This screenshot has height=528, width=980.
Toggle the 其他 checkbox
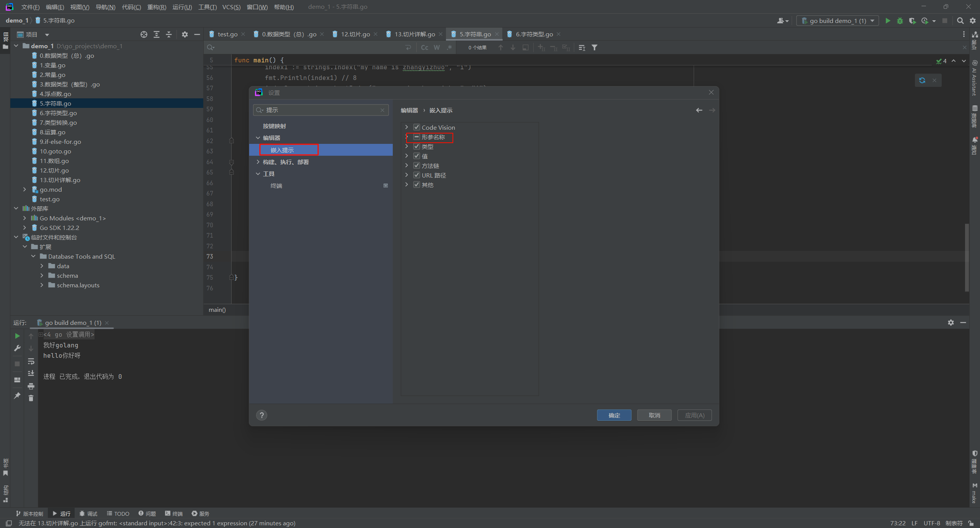[x=417, y=185]
